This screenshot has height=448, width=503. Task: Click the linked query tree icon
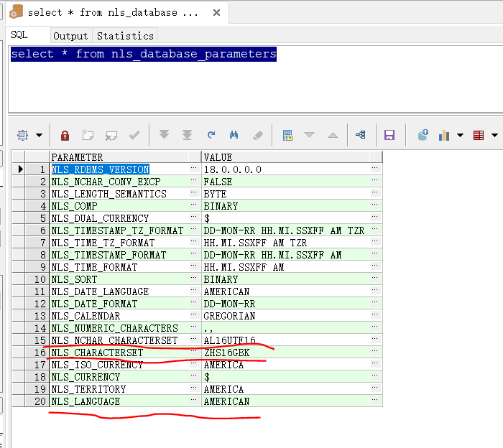(x=361, y=134)
